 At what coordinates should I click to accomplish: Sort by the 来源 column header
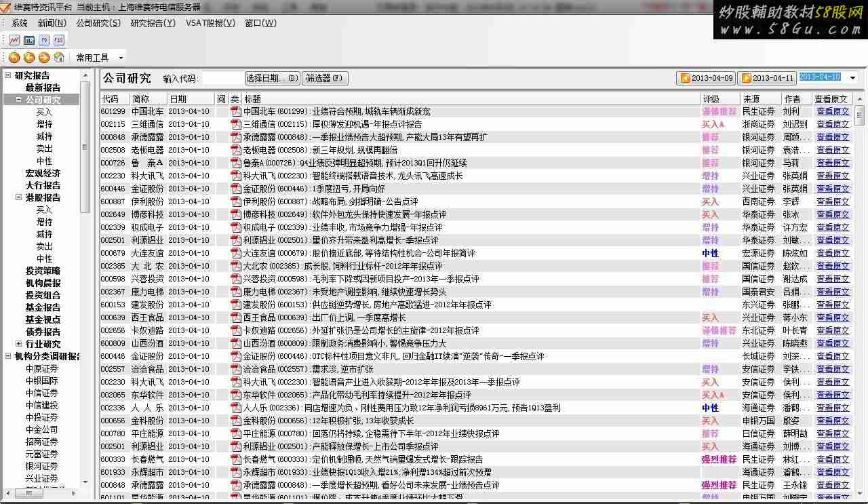[760, 99]
